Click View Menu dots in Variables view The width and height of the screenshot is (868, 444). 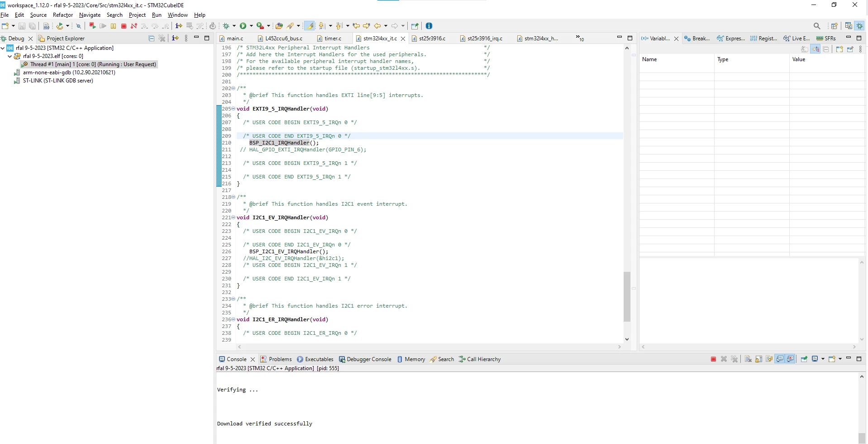860,49
